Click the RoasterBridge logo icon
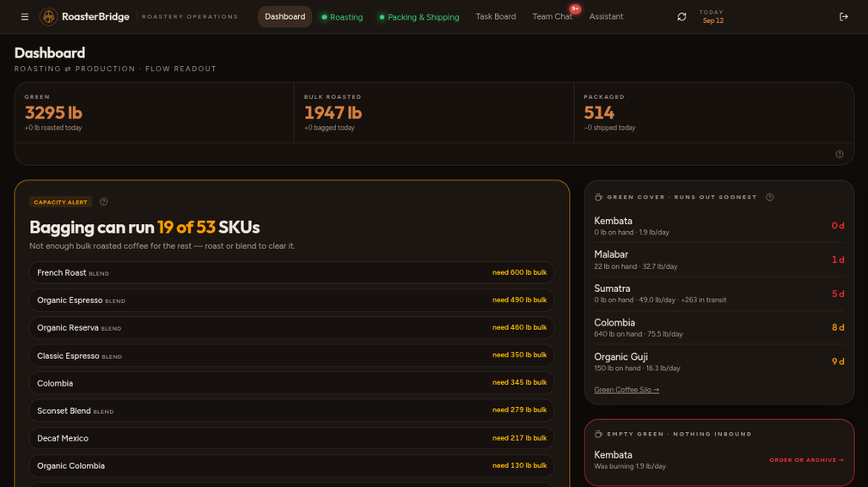868x487 pixels. pos(49,16)
